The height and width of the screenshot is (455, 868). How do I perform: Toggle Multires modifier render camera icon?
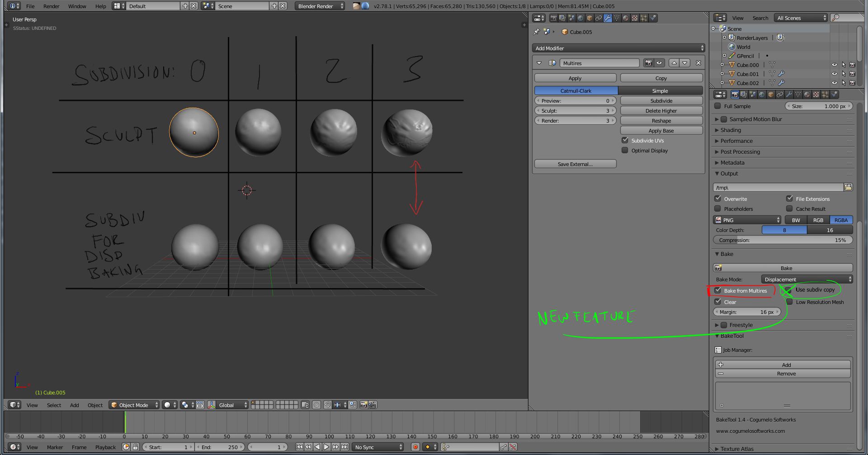(648, 63)
